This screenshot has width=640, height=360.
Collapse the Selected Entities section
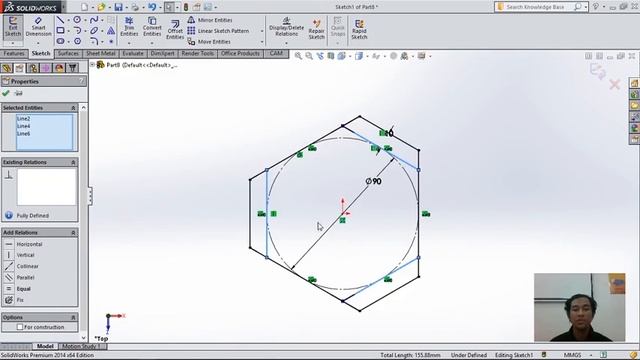[73, 108]
